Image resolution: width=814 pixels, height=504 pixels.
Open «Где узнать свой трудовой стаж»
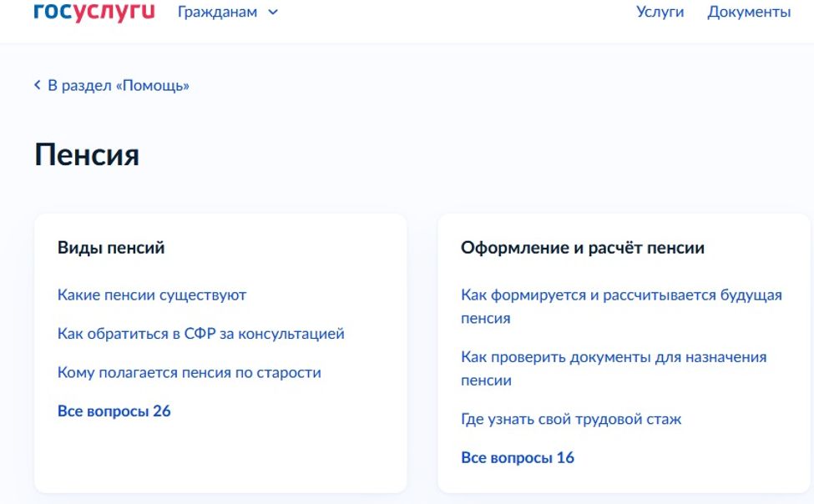pos(572,419)
